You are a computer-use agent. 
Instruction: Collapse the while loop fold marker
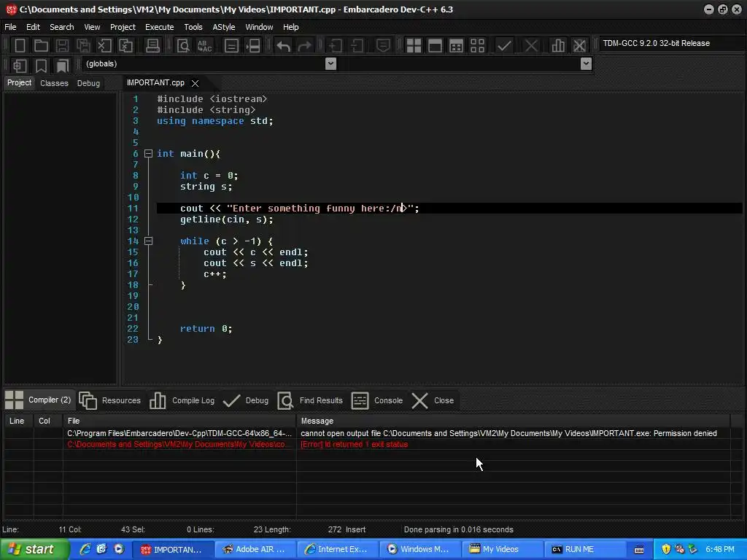[148, 241]
